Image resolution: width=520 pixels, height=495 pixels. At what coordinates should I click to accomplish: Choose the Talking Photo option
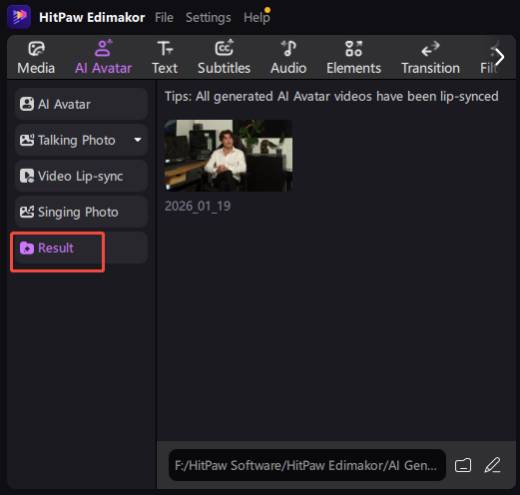(81, 140)
